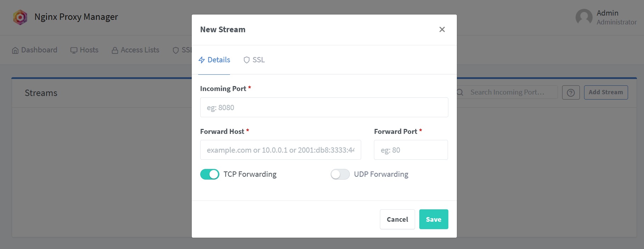This screenshot has height=249, width=644.
Task: Focus the Incoming Port field
Action: [x=324, y=107]
